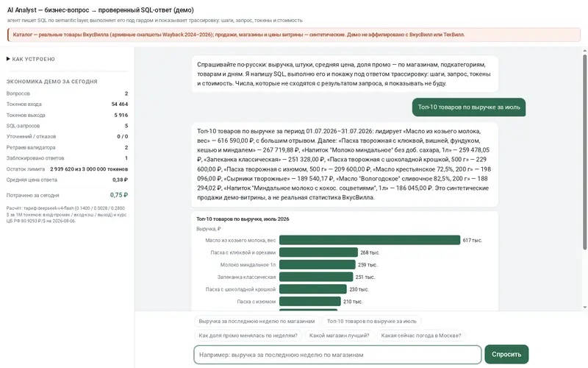Click the «Уточнений / отказов» stat label
This screenshot has width=588, height=368.
click(x=31, y=136)
